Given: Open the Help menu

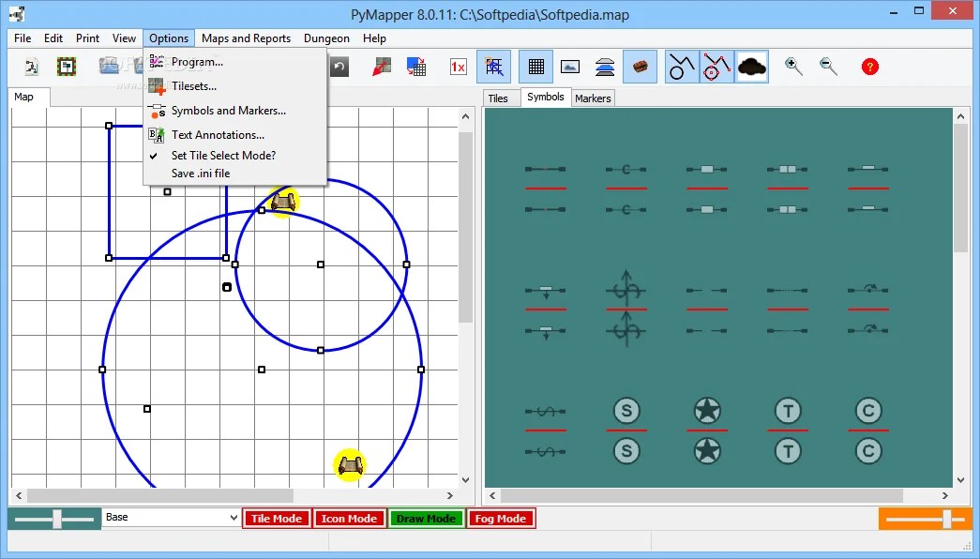Looking at the screenshot, I should [374, 38].
